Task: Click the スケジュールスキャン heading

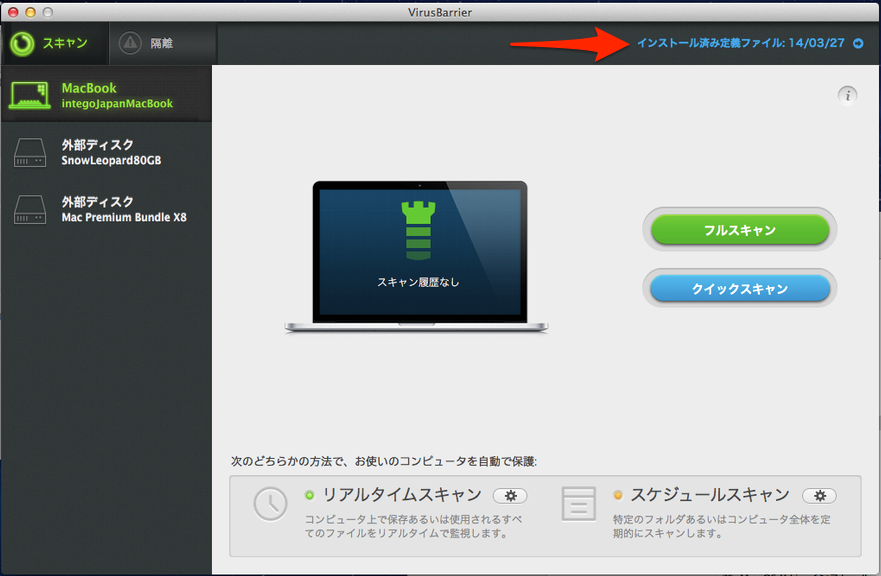Action: pyautogui.click(x=710, y=495)
